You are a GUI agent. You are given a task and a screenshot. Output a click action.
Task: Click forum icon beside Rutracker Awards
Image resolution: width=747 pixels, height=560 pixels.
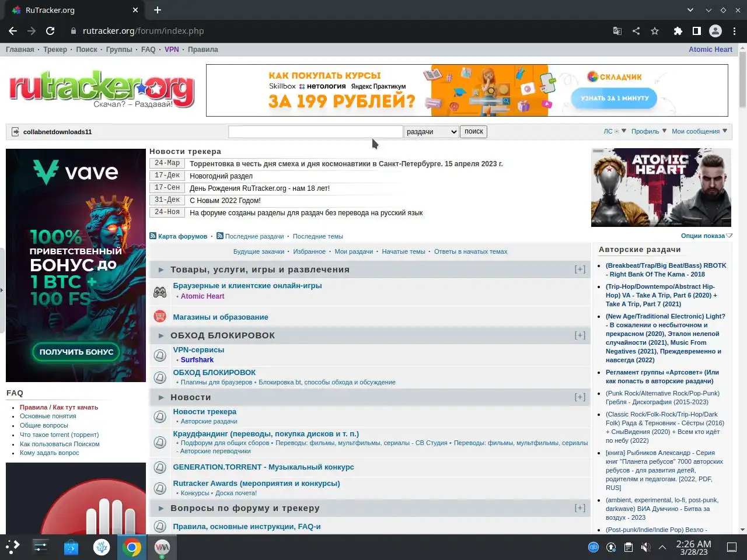pyautogui.click(x=160, y=488)
